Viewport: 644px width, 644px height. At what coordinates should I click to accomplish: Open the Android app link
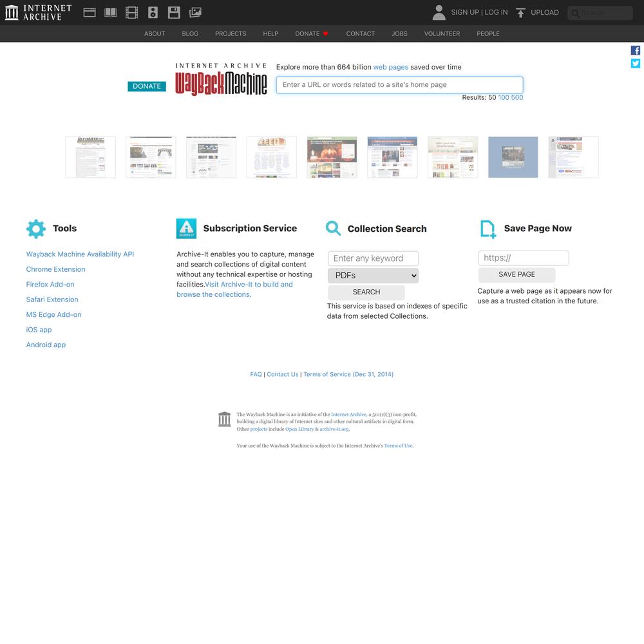pos(46,345)
